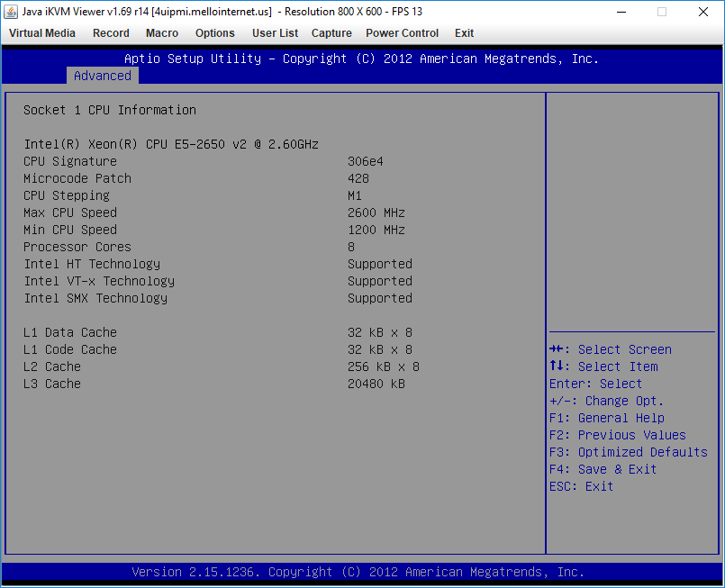Click the 20480 kB value
This screenshot has height=588, width=725.
tap(376, 384)
